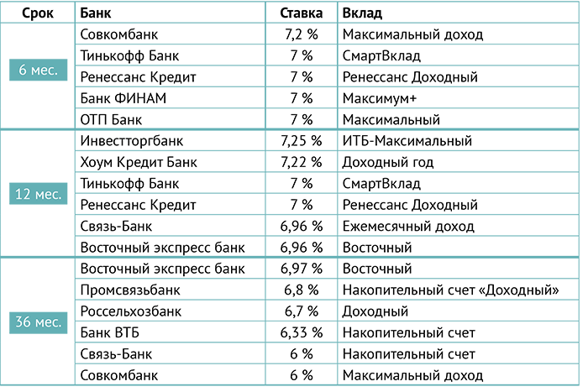Click the "ИТБ-Максимальный" deposit name
Image resolution: width=588 pixels, height=392 pixels.
pyautogui.click(x=407, y=141)
